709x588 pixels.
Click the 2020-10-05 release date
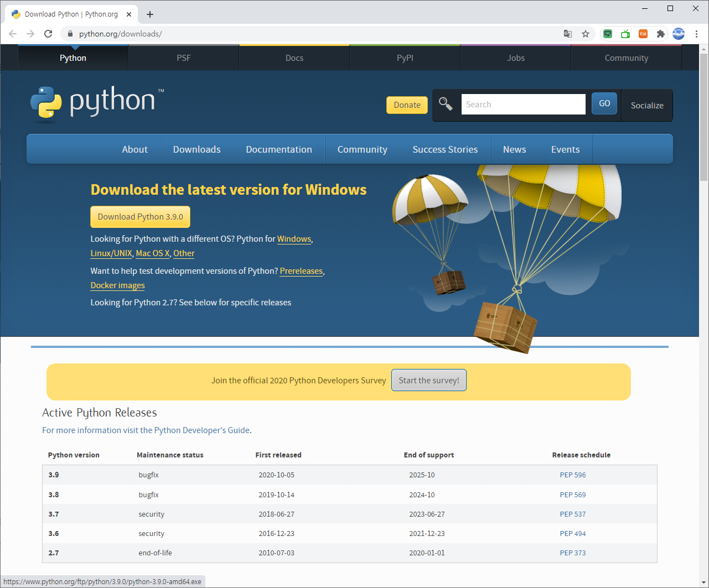[x=277, y=475]
